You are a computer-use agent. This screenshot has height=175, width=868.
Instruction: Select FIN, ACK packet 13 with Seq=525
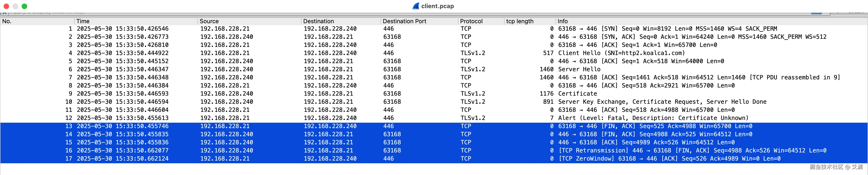(434, 126)
